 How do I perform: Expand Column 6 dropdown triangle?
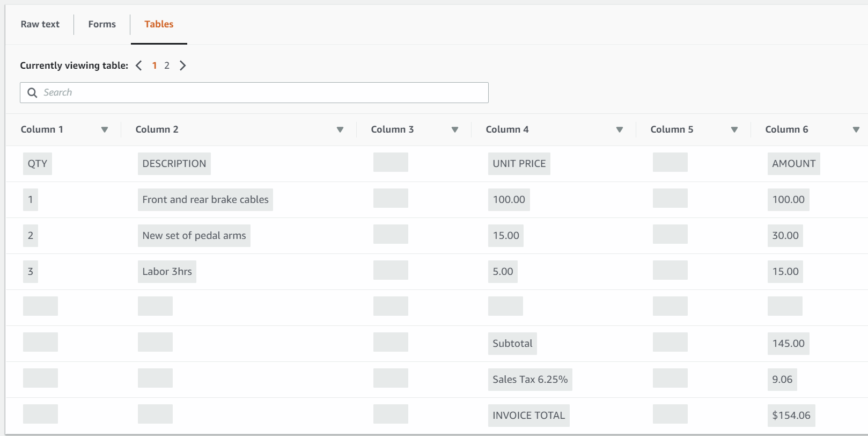[856, 129]
